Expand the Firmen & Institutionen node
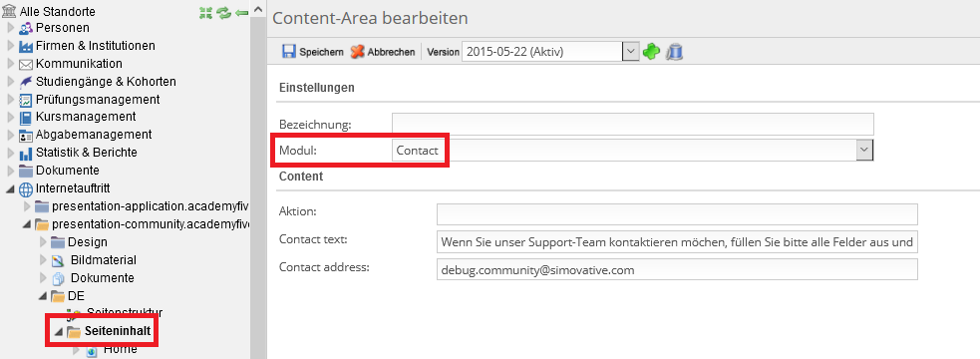The height and width of the screenshot is (359, 980). pyautogui.click(x=10, y=46)
